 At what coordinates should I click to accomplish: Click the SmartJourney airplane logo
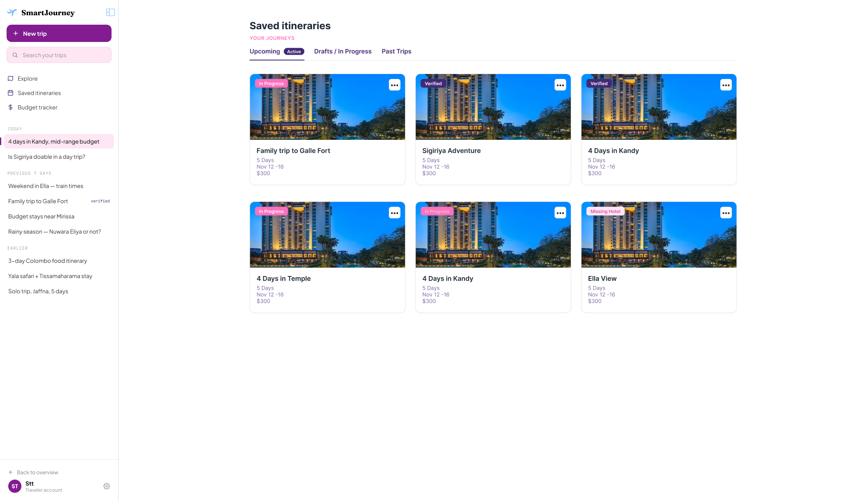(x=12, y=12)
